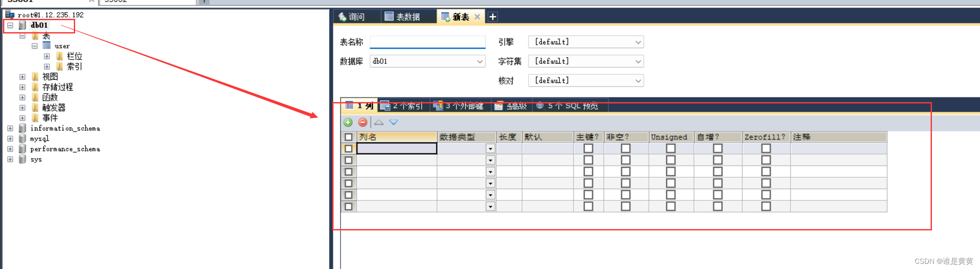Click the root@1.12.235.192 server icon
The width and height of the screenshot is (980, 269).
pyautogui.click(x=10, y=15)
